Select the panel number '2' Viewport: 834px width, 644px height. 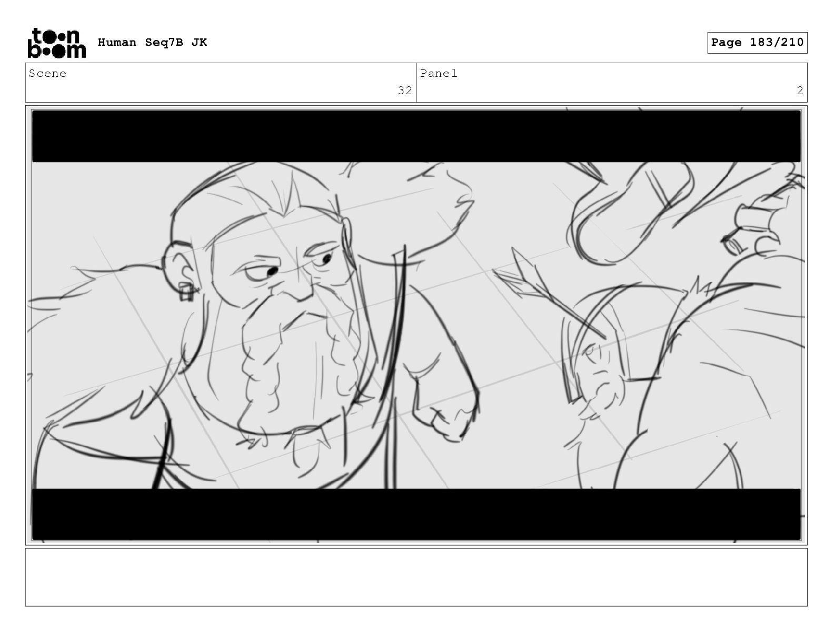click(800, 90)
